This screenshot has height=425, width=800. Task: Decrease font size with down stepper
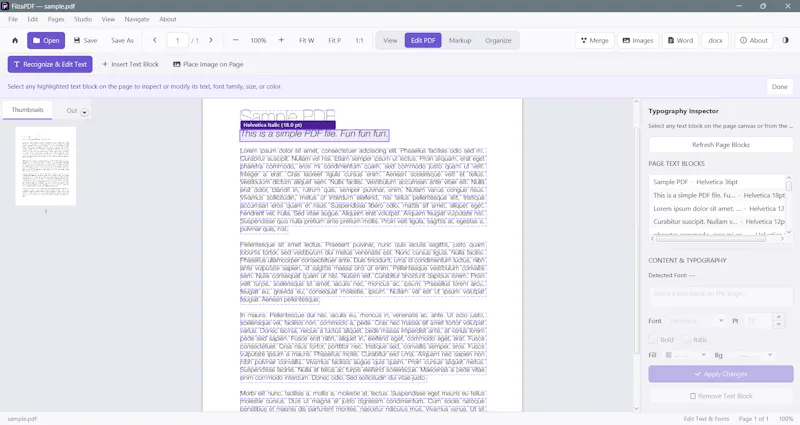pyautogui.click(x=779, y=324)
